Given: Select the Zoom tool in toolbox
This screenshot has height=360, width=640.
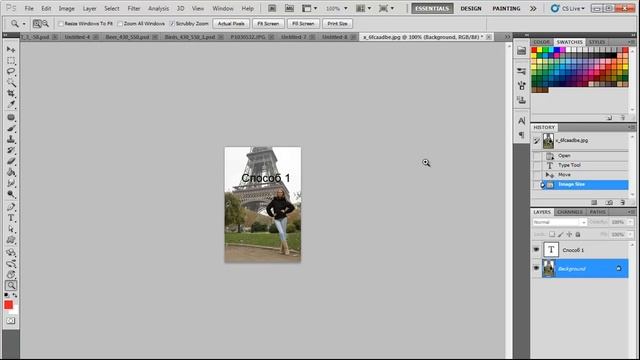Looking at the screenshot, I should click(11, 286).
